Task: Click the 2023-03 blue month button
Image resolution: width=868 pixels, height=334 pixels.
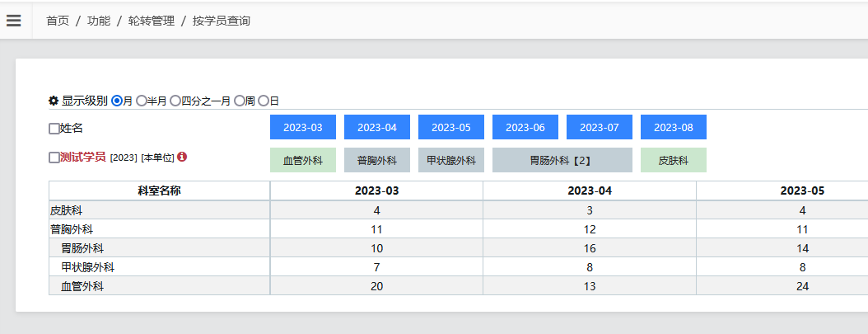Action: [x=303, y=127]
